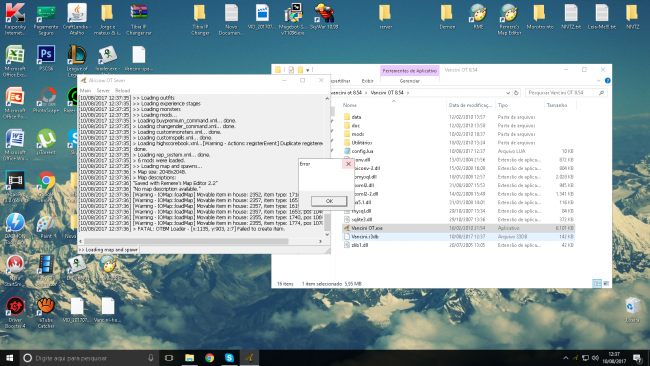Open the Main menu in OT Server

tap(85, 90)
